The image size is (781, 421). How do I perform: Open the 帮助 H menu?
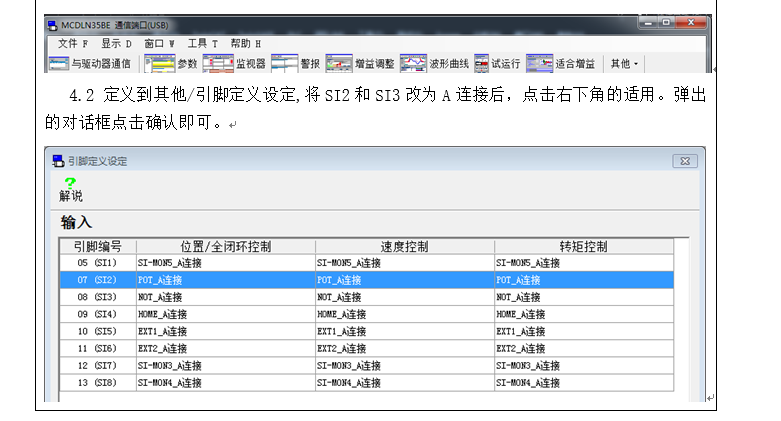tap(245, 43)
